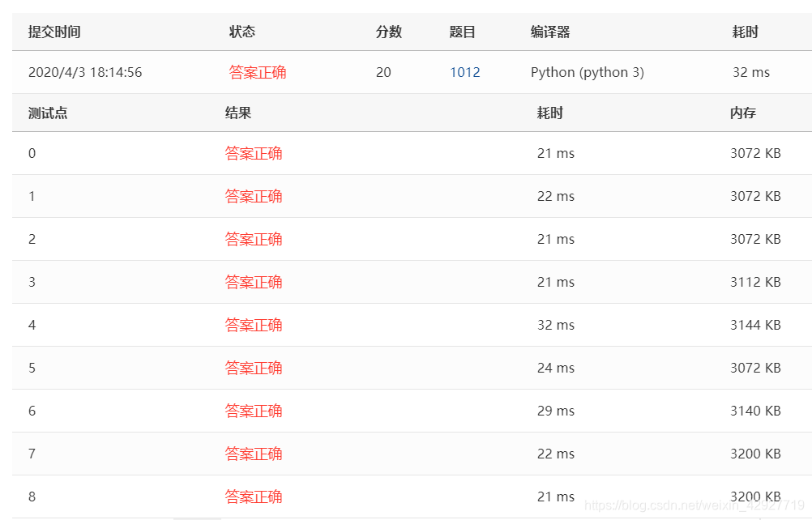Select test point number 4
The width and height of the screenshot is (812, 520).
(32, 325)
